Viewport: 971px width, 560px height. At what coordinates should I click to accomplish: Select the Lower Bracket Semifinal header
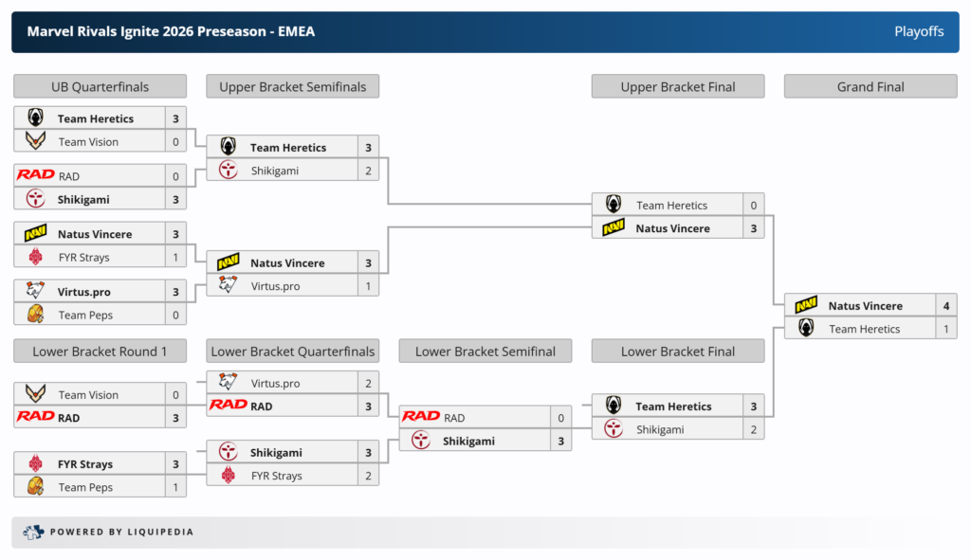(x=485, y=352)
